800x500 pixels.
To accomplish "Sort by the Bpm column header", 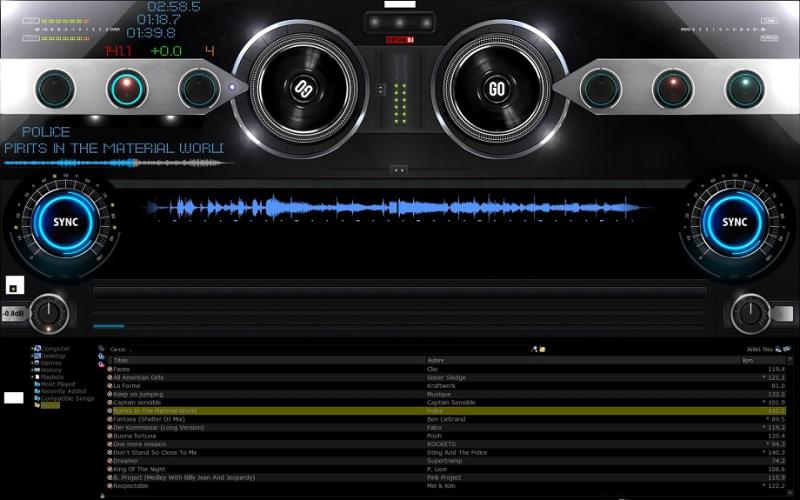I will 763,360.
